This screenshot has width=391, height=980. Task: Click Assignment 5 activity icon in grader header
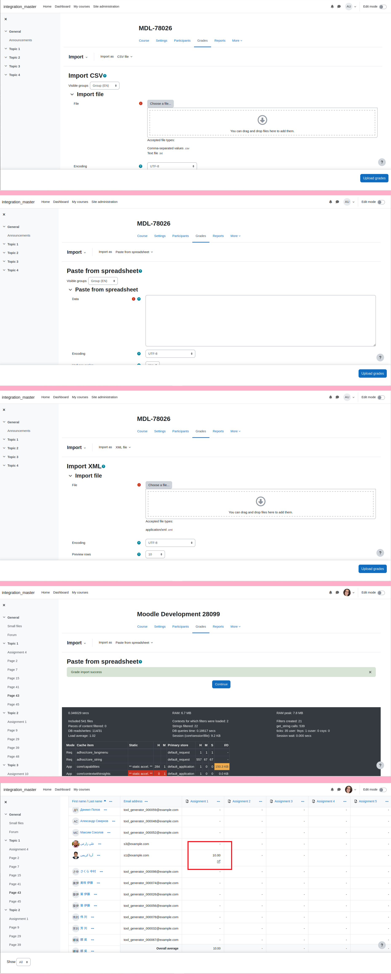pos(356,801)
